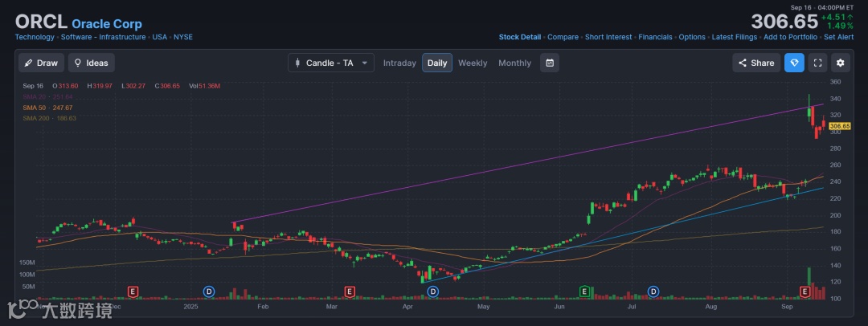This screenshot has height=326, width=868.
Task: Click the SMA 200 indicator label
Action: click(49, 118)
